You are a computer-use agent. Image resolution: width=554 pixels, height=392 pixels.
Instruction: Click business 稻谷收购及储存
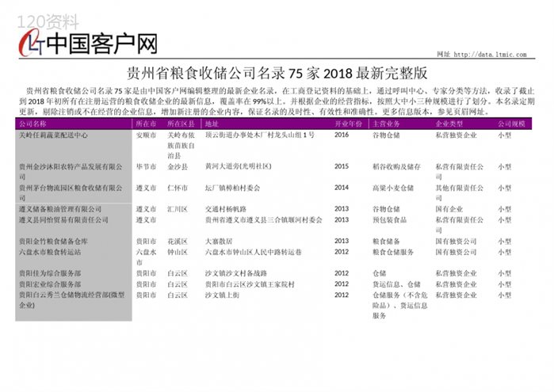(x=396, y=166)
